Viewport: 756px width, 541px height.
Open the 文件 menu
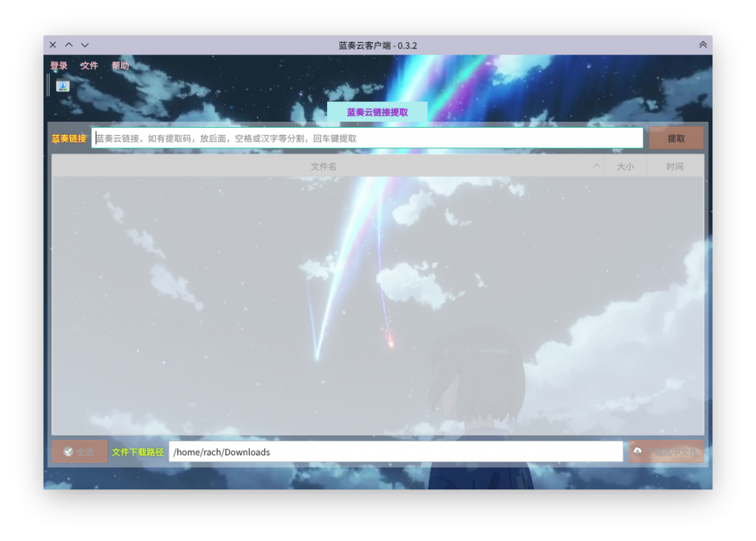point(89,66)
